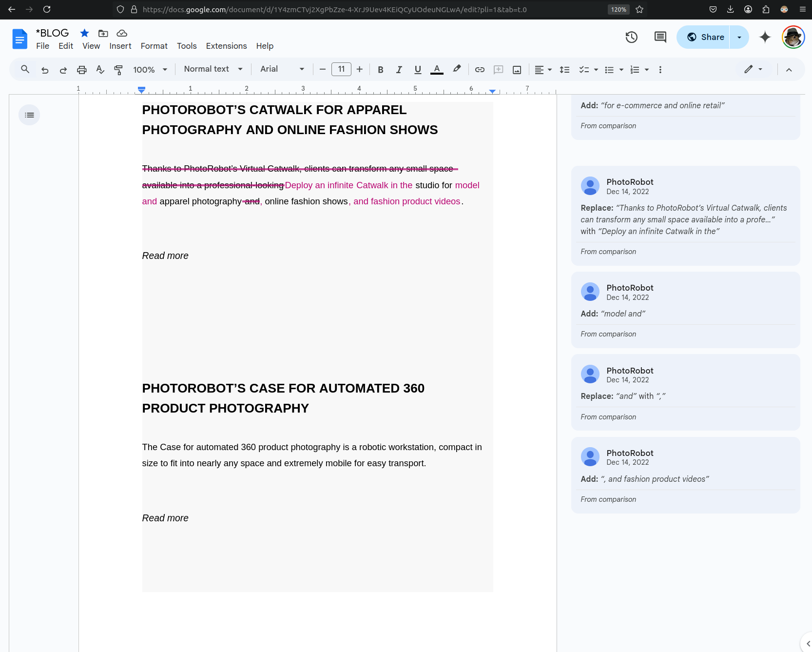Open the Tools menu

tap(187, 46)
